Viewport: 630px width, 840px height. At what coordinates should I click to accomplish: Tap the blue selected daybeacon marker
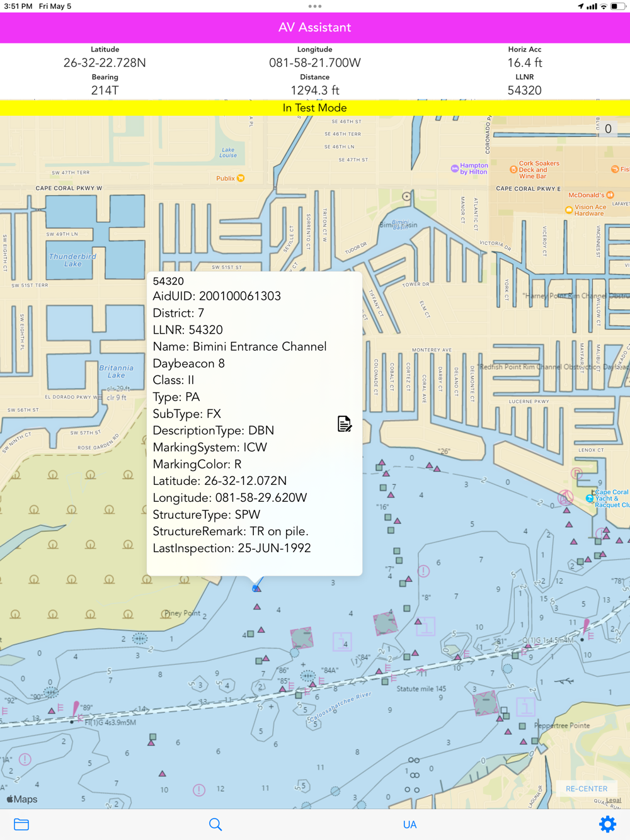pyautogui.click(x=256, y=587)
